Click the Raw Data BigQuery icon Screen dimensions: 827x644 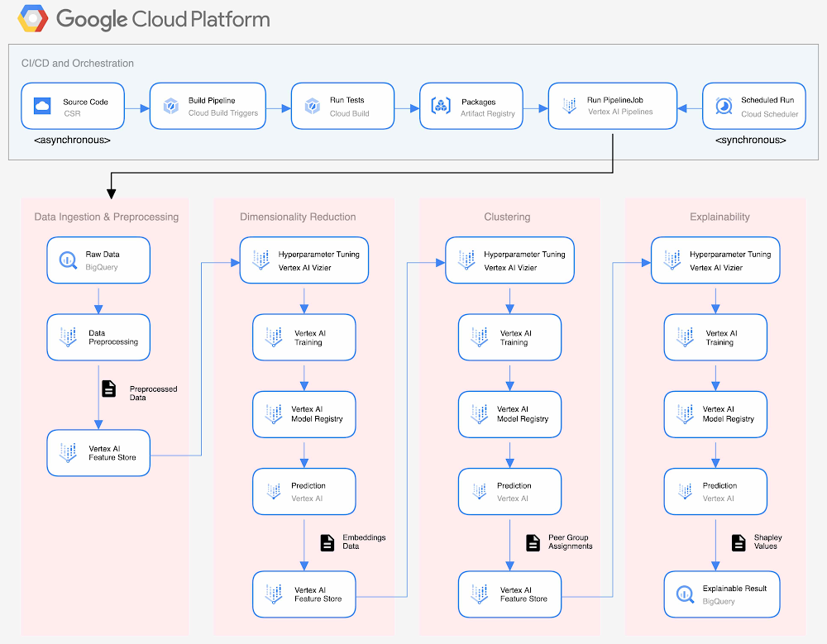tap(68, 260)
